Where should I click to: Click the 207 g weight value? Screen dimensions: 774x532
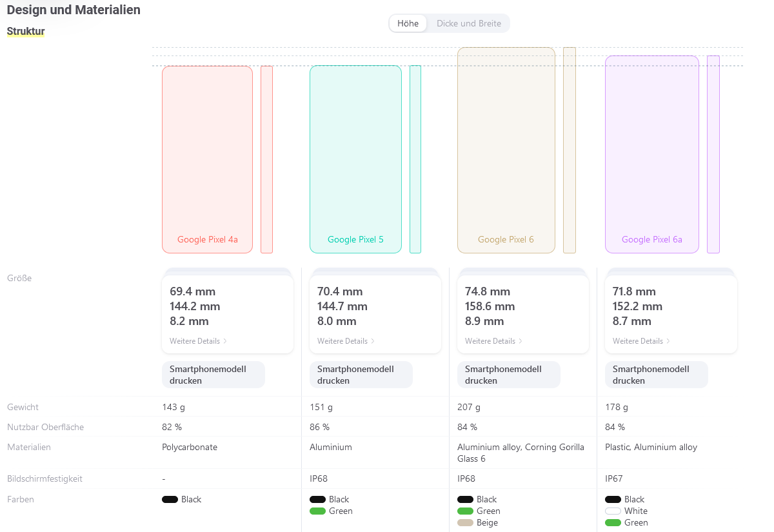point(470,408)
